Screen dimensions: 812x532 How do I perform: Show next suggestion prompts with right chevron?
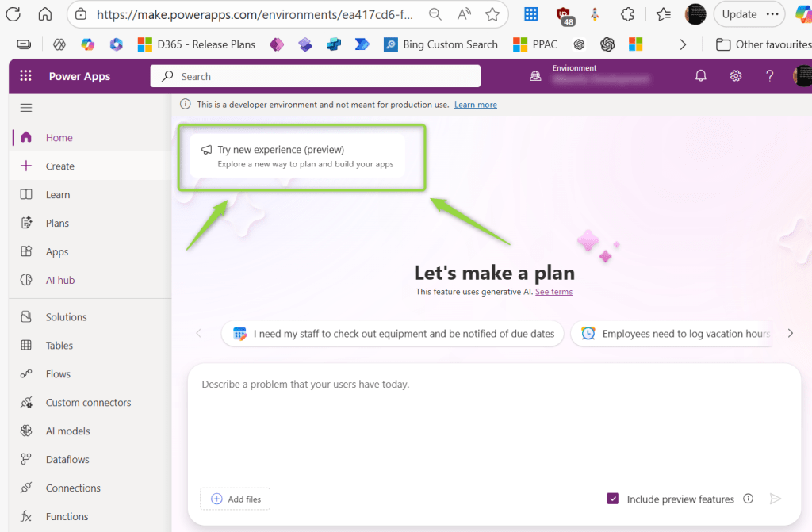point(790,334)
